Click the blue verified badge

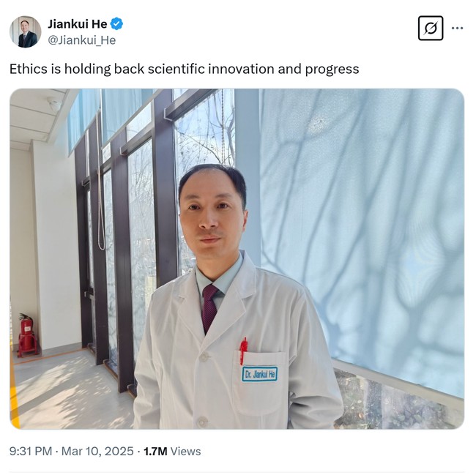click(116, 23)
